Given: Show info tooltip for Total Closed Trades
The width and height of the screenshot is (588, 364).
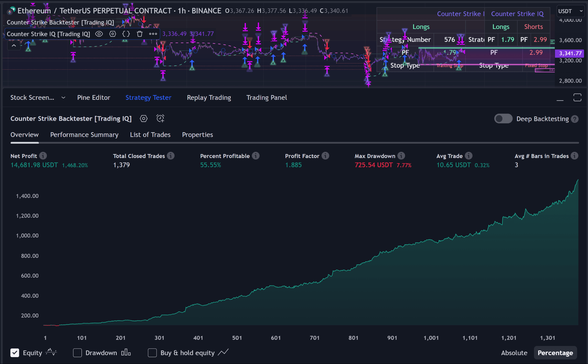Looking at the screenshot, I should point(171,156).
